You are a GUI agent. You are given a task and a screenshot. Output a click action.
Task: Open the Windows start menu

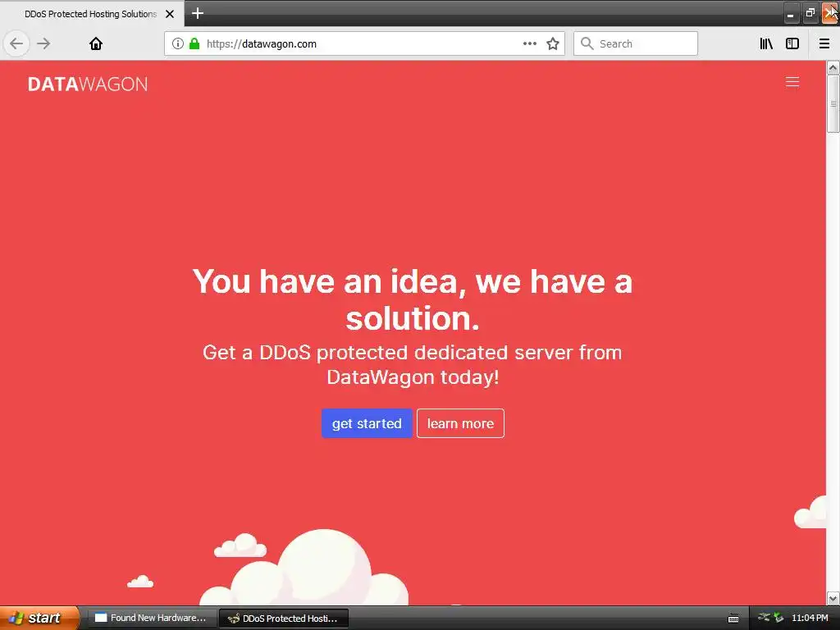click(39, 618)
